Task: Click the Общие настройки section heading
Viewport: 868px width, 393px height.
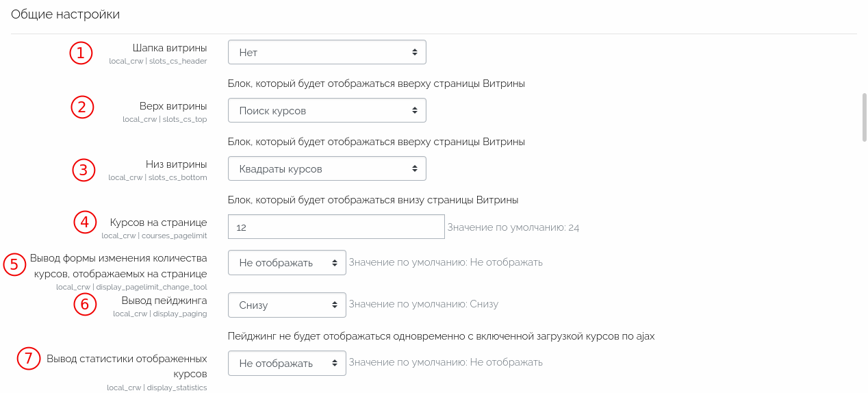Action: pyautogui.click(x=65, y=14)
